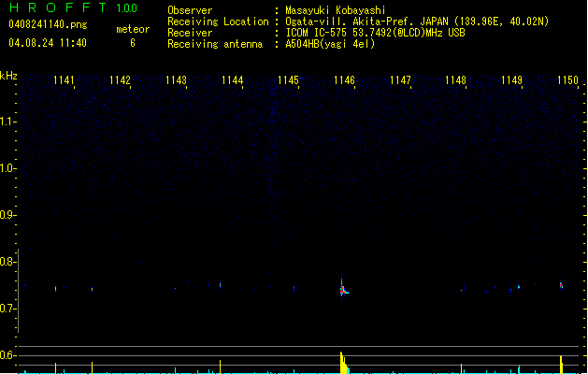Click the 0.9 kHz frequency tick label
588x374 pixels.
[x=7, y=215]
